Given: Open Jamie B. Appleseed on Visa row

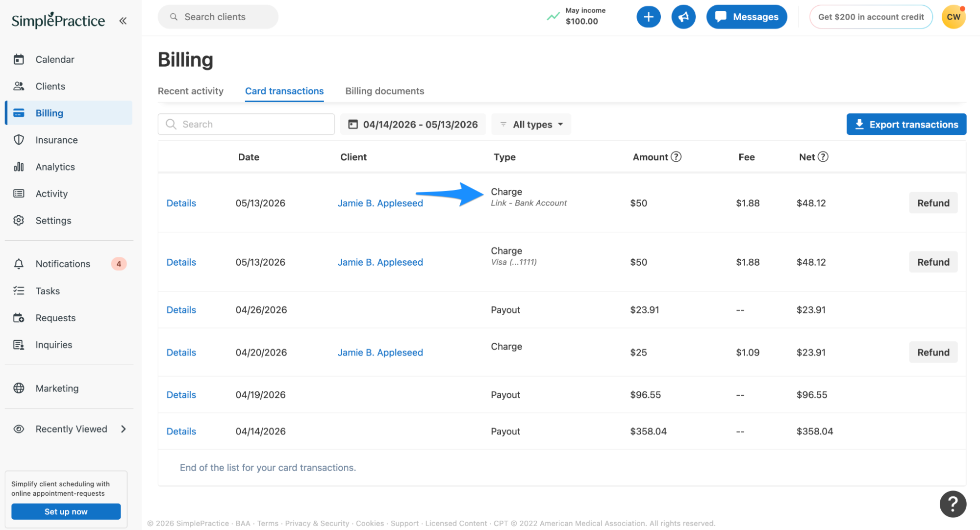Looking at the screenshot, I should [380, 262].
